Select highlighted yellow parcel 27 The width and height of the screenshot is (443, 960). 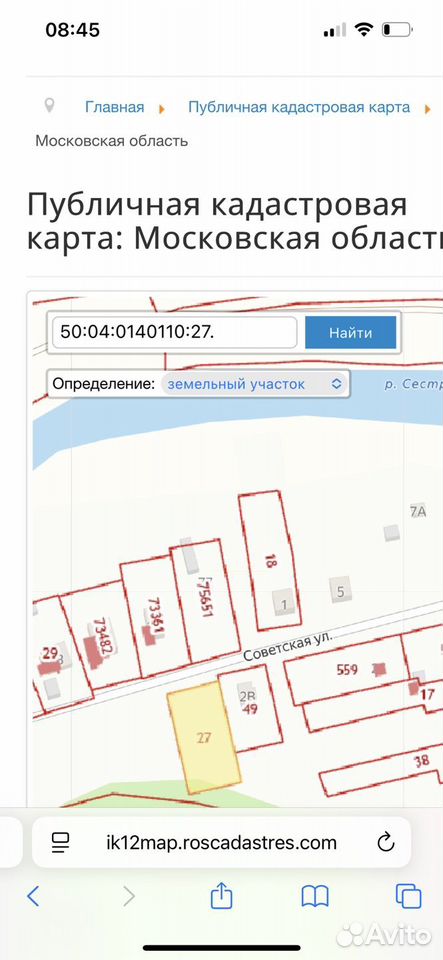click(x=205, y=738)
